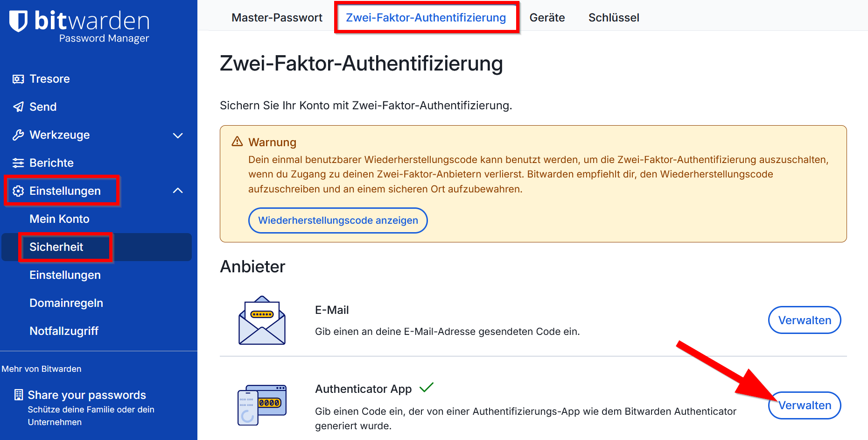This screenshot has width=868, height=440.
Task: Click the Werkzeuge wrench icon
Action: click(18, 135)
